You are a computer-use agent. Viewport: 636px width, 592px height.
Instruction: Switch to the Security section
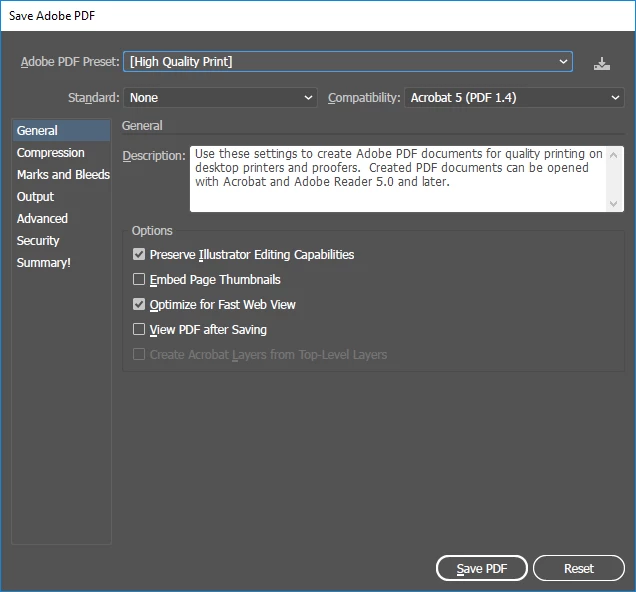(x=61, y=241)
